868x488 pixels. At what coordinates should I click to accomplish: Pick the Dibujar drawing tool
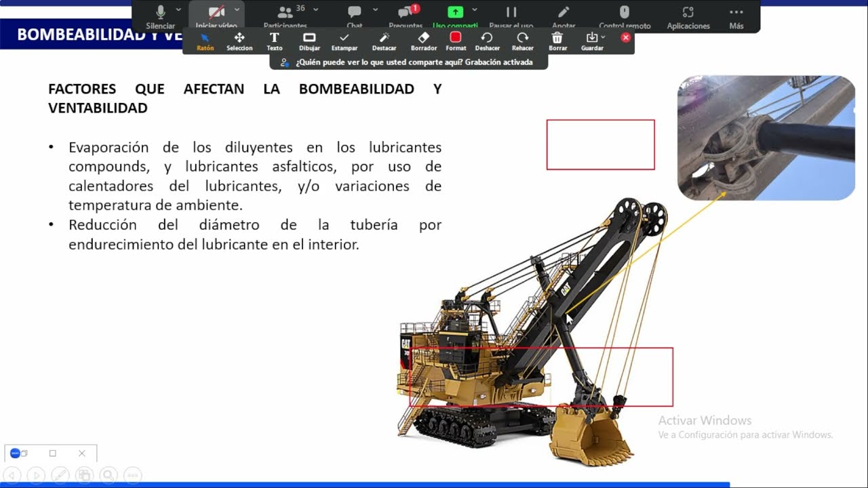click(x=309, y=41)
